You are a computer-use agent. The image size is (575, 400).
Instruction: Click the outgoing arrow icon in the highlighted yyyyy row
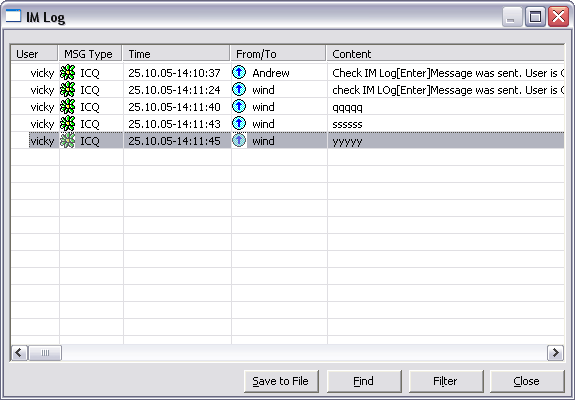click(x=239, y=140)
